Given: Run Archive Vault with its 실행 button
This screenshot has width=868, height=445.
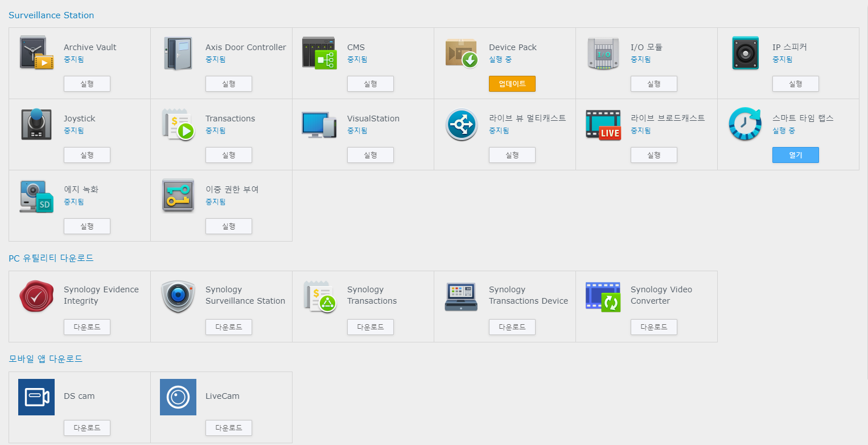Looking at the screenshot, I should [87, 84].
